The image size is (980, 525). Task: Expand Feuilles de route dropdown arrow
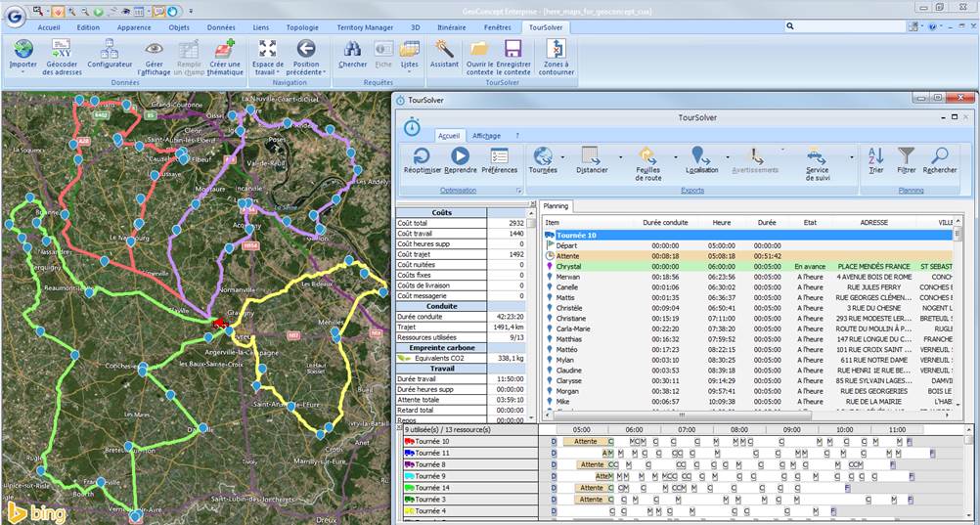[x=675, y=156]
